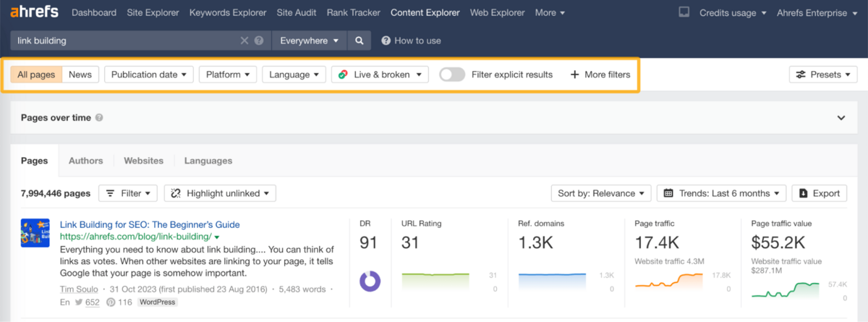Switch to the Languages tab
Viewport: 868px width, 322px height.
[208, 161]
